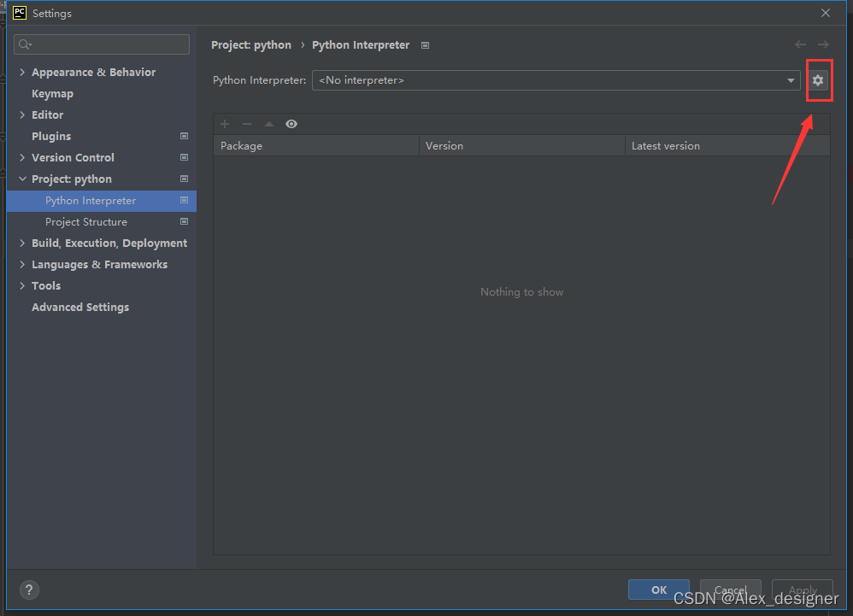Select Appearance & Behavior in settings tree
Image resolution: width=853 pixels, height=616 pixels.
tap(93, 73)
